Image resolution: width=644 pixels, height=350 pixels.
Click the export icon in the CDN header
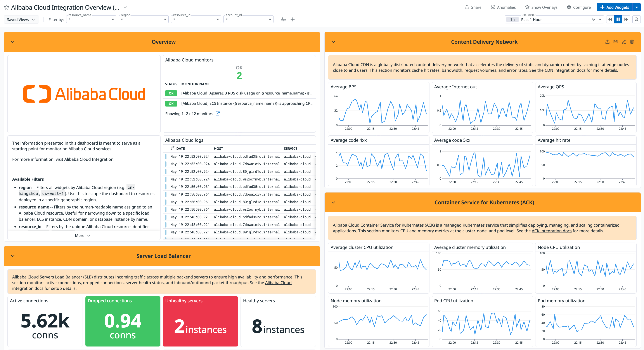click(607, 42)
